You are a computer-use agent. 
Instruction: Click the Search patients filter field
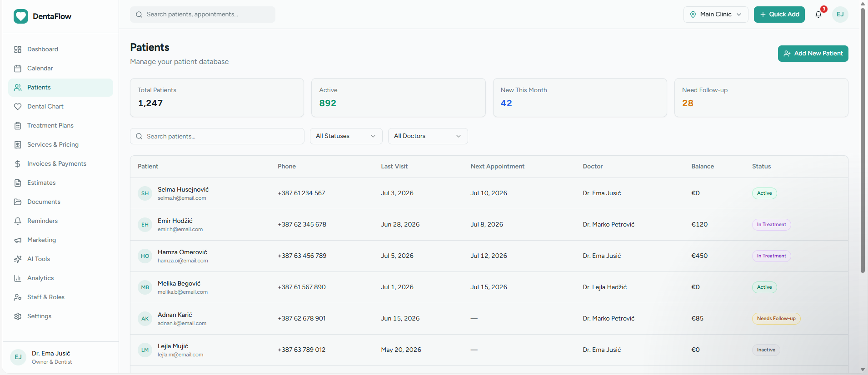coord(217,136)
